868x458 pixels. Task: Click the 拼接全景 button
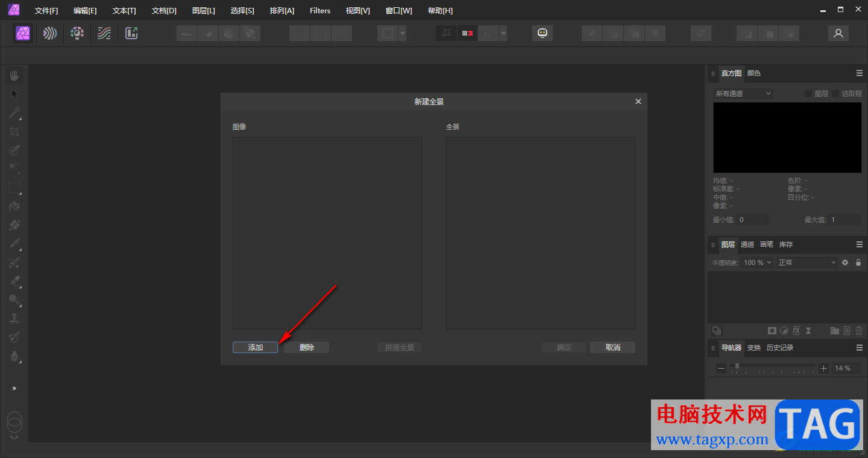[x=400, y=348]
